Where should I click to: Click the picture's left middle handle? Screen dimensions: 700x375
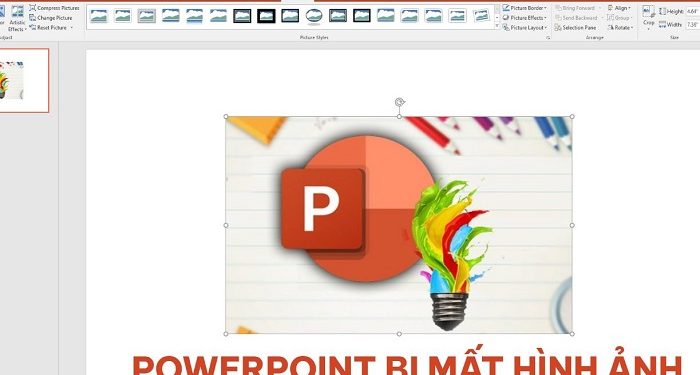[226, 225]
